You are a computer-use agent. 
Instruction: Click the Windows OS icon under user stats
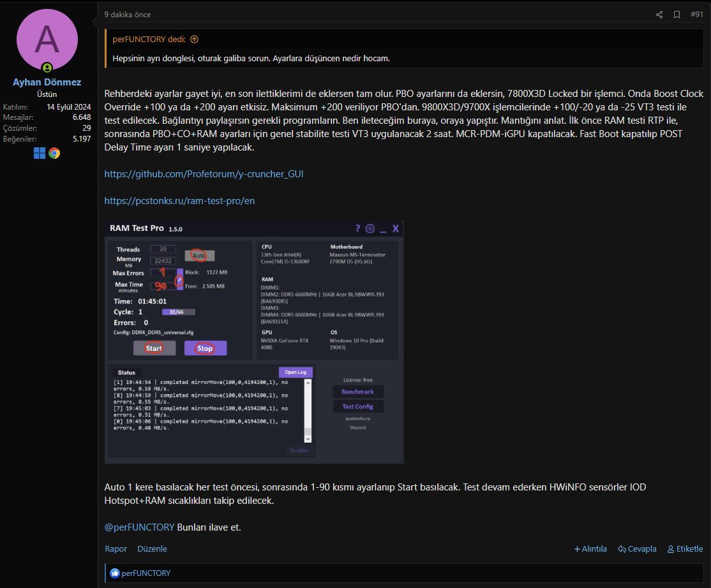click(40, 153)
